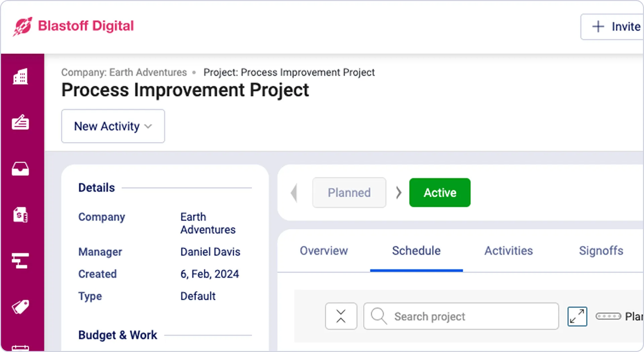Open the projects Gantt bars sidebar icon
This screenshot has height=352, width=644.
[20, 261]
